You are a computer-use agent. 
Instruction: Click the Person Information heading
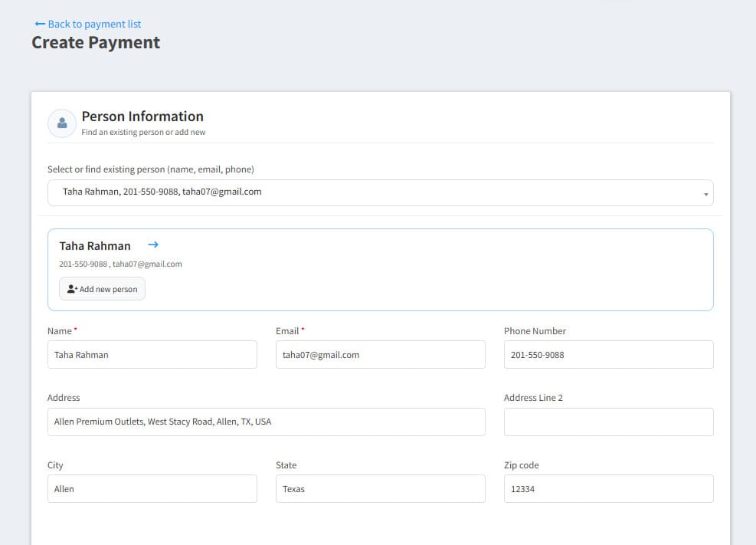pyautogui.click(x=142, y=117)
